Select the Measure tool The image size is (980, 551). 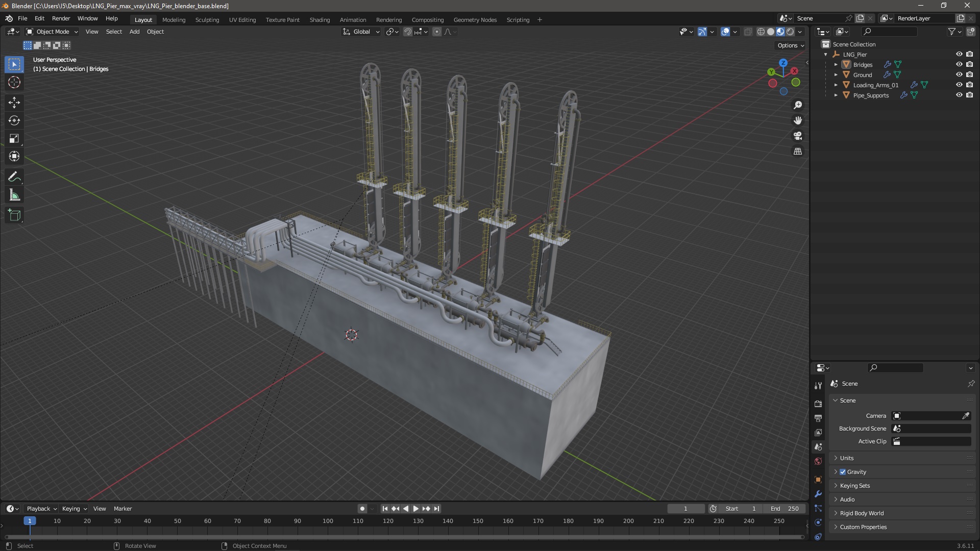[x=14, y=195]
